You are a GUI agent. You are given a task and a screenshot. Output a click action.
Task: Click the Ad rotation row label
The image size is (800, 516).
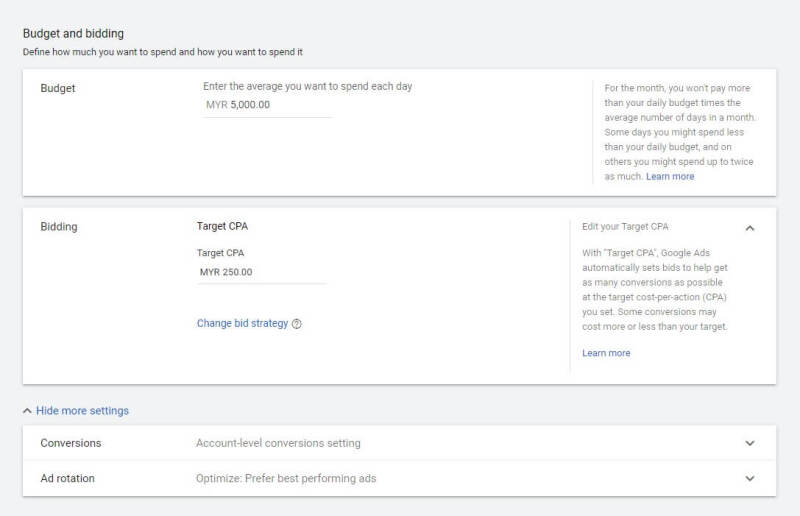point(67,478)
